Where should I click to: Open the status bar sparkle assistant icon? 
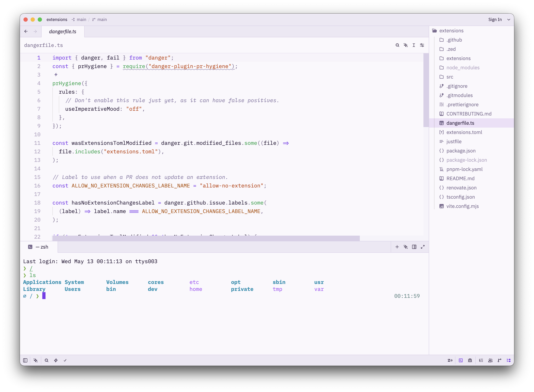point(36,360)
